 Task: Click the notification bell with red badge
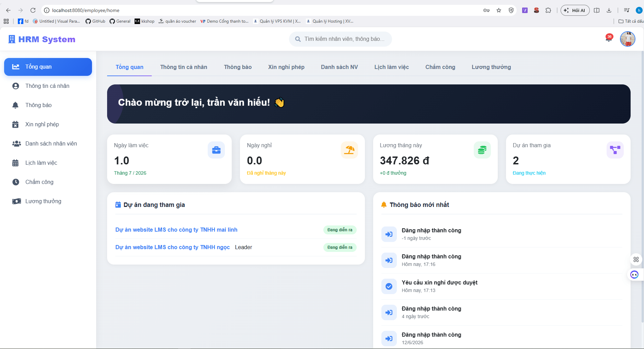point(609,38)
